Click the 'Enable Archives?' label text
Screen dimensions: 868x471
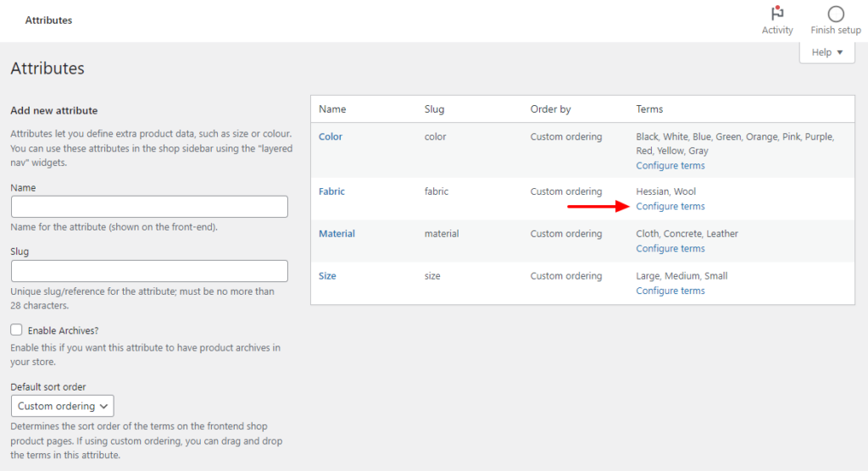[x=63, y=330]
